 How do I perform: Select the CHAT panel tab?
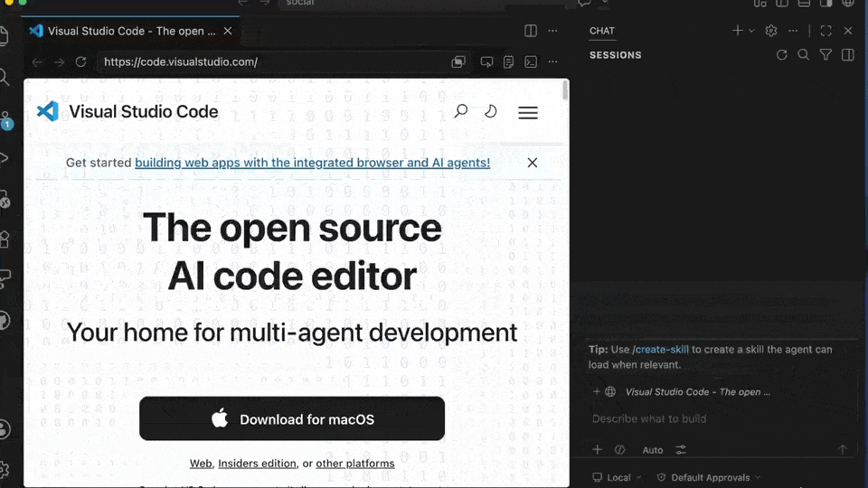coord(602,31)
